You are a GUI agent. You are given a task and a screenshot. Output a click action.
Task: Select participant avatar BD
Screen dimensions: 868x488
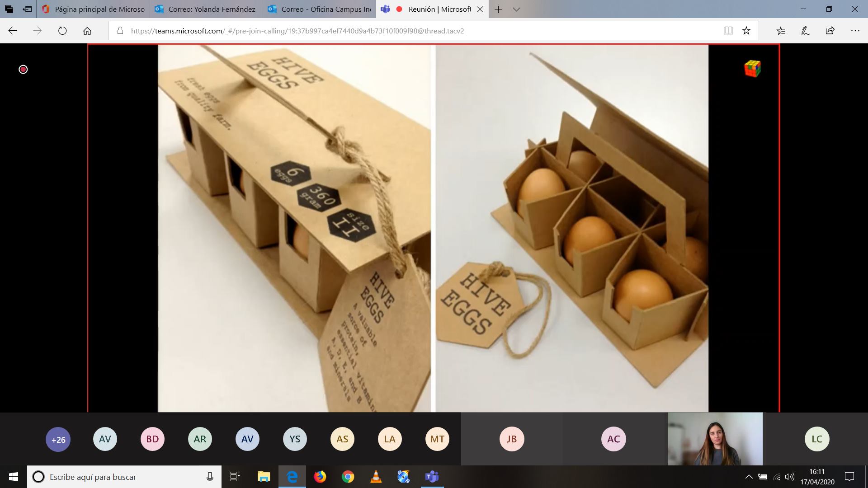pos(152,439)
